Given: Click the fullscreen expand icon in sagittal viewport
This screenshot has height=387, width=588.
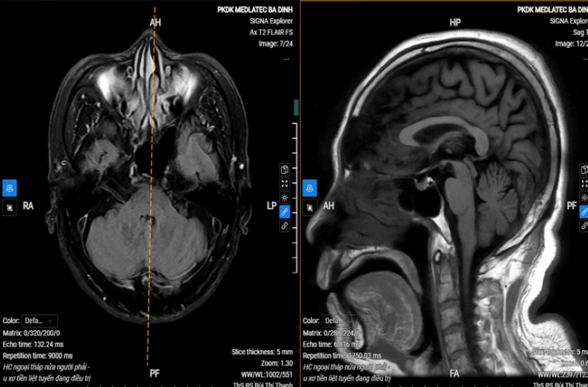Looking at the screenshot, I should [584, 183].
